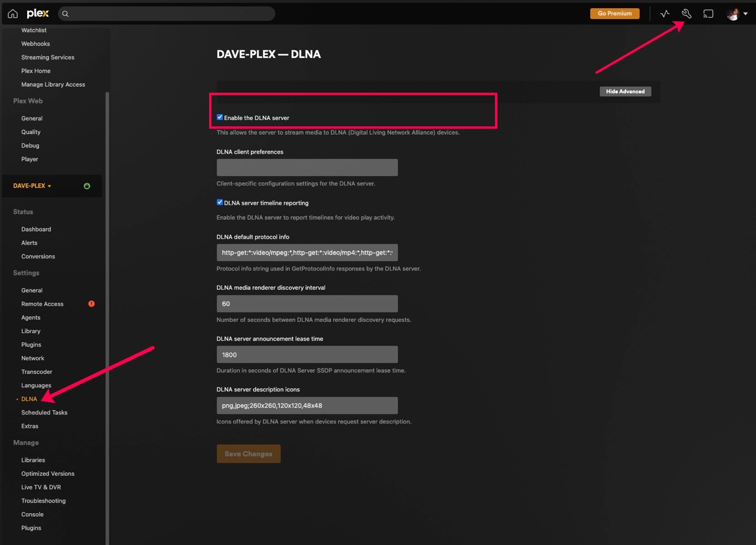Switch to the Transcoder settings page

pyautogui.click(x=37, y=371)
